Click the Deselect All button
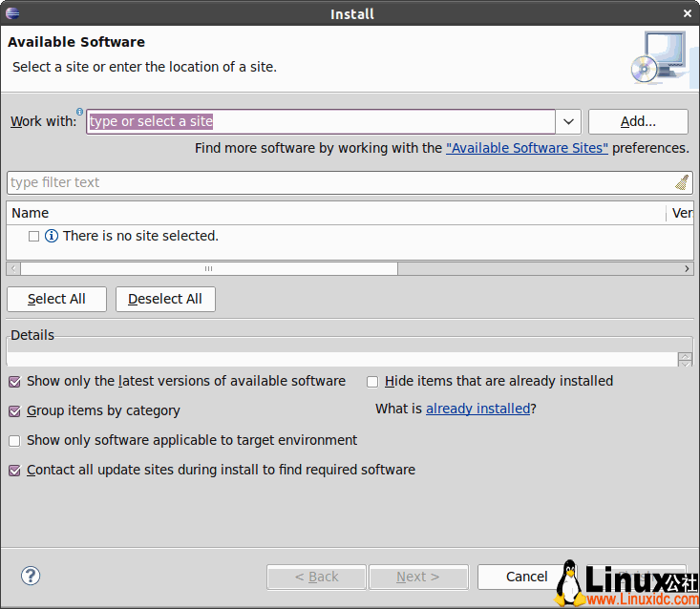 (x=165, y=299)
